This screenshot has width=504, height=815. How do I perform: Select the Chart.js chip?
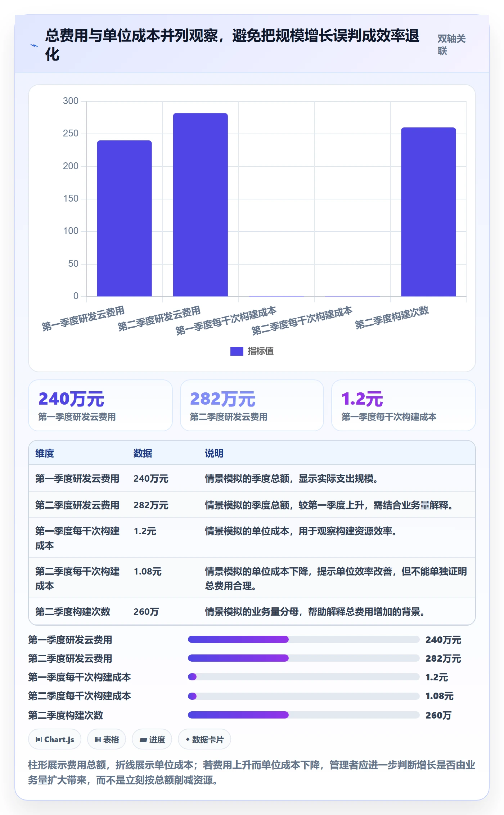(55, 739)
